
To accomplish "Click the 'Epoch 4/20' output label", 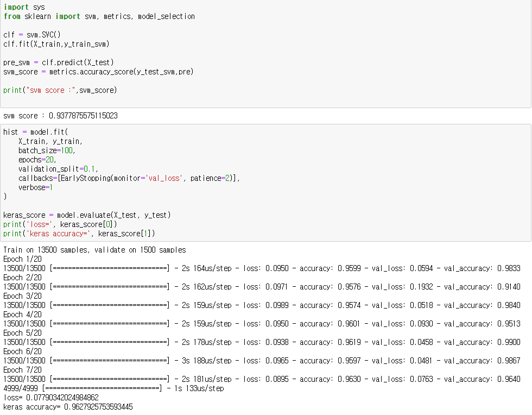I will coord(22,315).
